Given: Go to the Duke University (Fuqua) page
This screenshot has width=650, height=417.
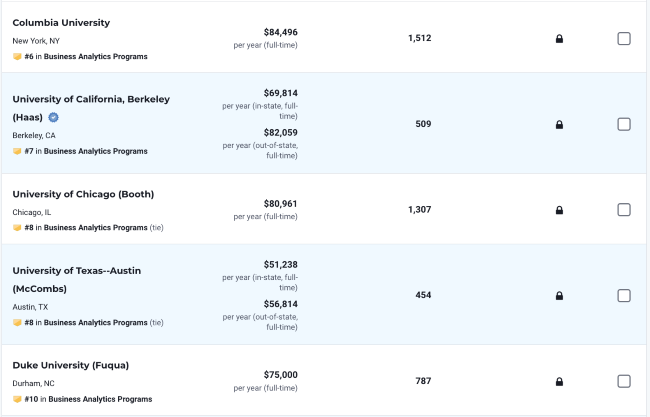Looking at the screenshot, I should [x=71, y=365].
